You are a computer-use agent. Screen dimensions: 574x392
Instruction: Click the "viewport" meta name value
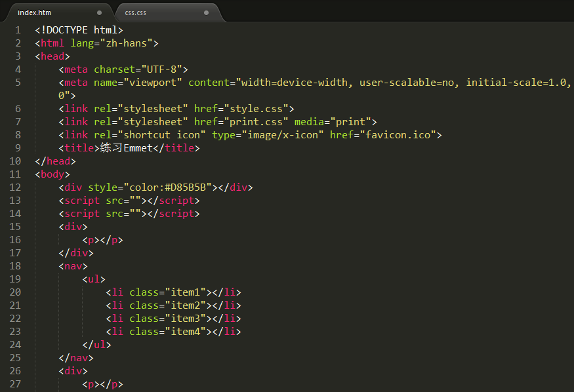[153, 83]
